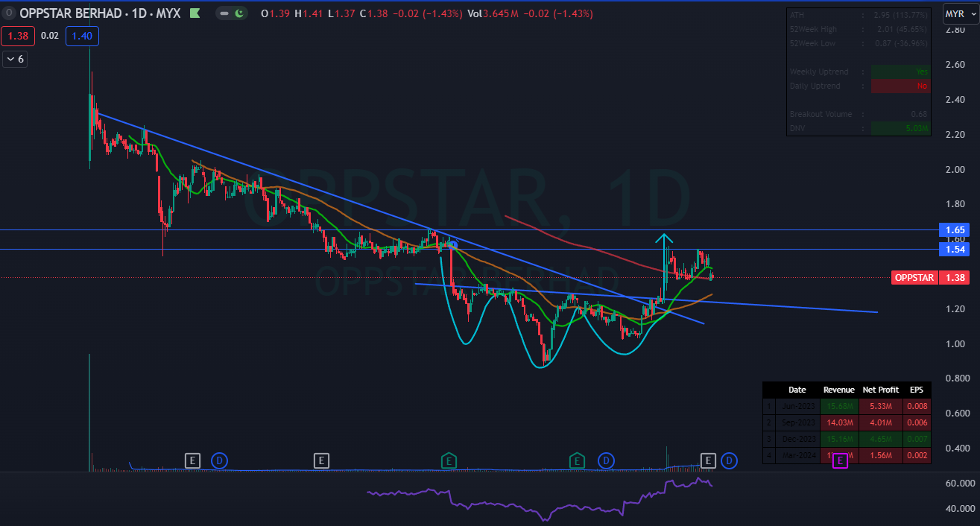The image size is (980, 526).
Task: Select the purple-highlighted "E" earnings marker
Action: tap(839, 461)
